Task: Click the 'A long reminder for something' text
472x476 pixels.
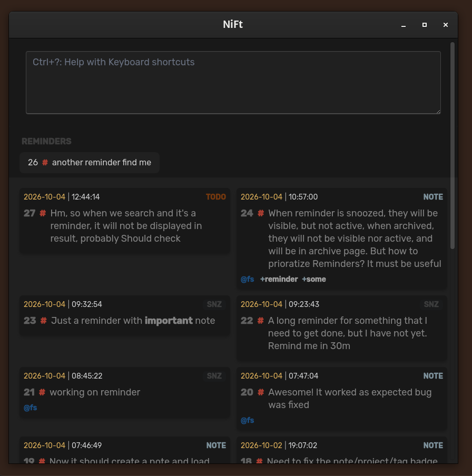Action: [348, 333]
